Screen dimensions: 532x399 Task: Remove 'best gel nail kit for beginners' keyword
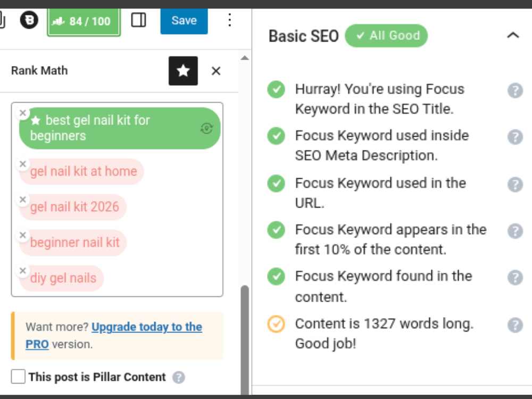(x=23, y=113)
